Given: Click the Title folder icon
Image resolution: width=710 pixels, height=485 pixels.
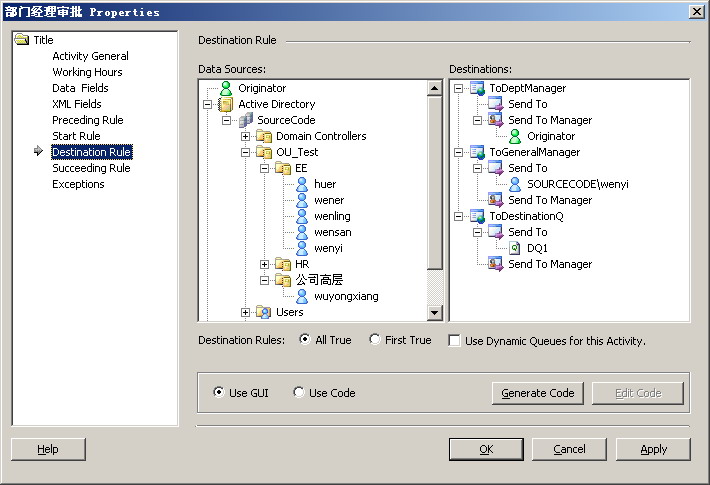Looking at the screenshot, I should (x=22, y=39).
